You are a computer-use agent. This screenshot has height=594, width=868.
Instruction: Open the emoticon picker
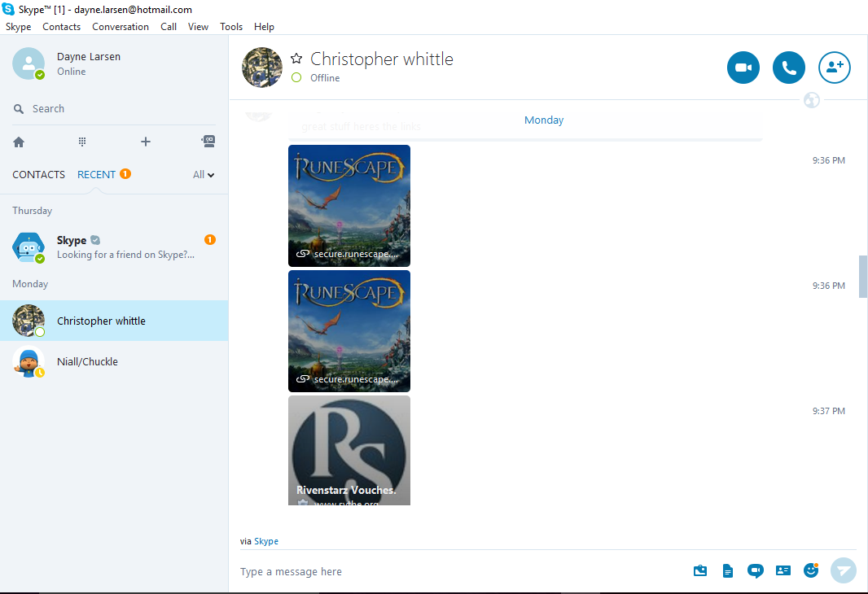pos(811,570)
